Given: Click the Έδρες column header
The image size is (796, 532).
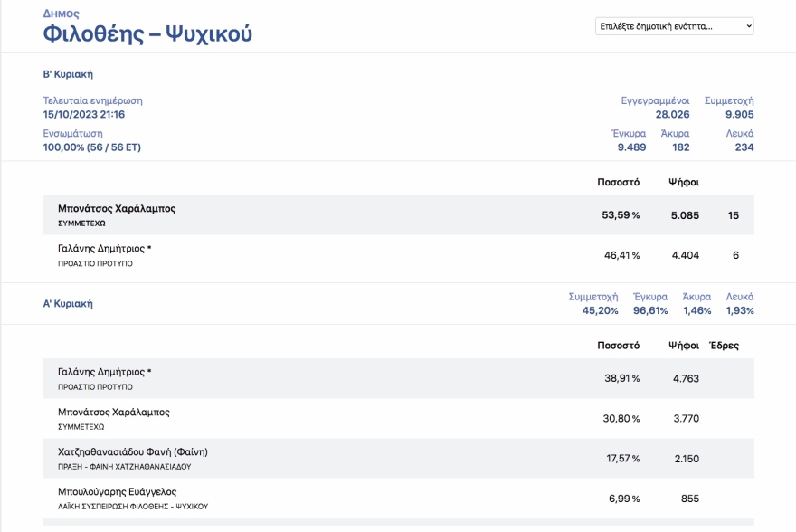Looking at the screenshot, I should coord(724,346).
